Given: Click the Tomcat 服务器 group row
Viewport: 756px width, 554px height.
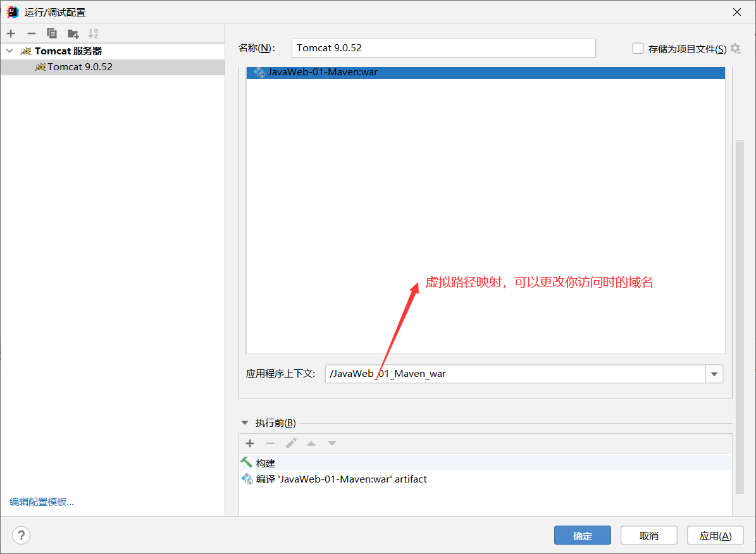Looking at the screenshot, I should 113,51.
